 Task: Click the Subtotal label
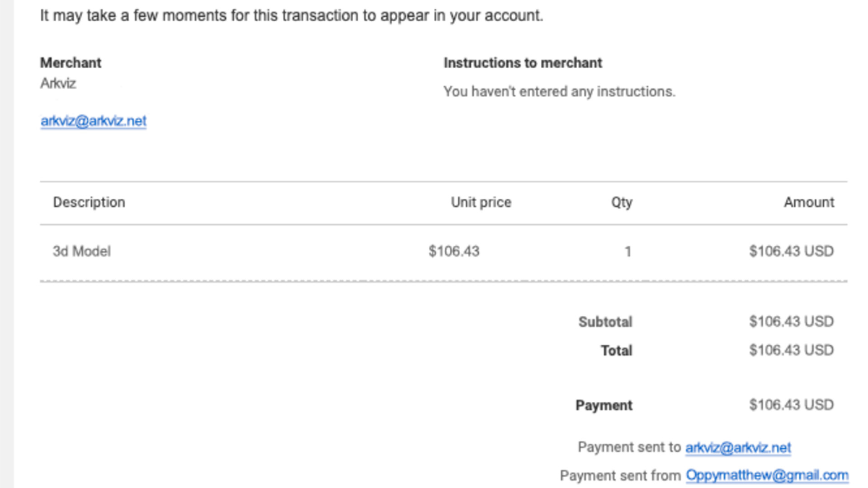tap(605, 322)
